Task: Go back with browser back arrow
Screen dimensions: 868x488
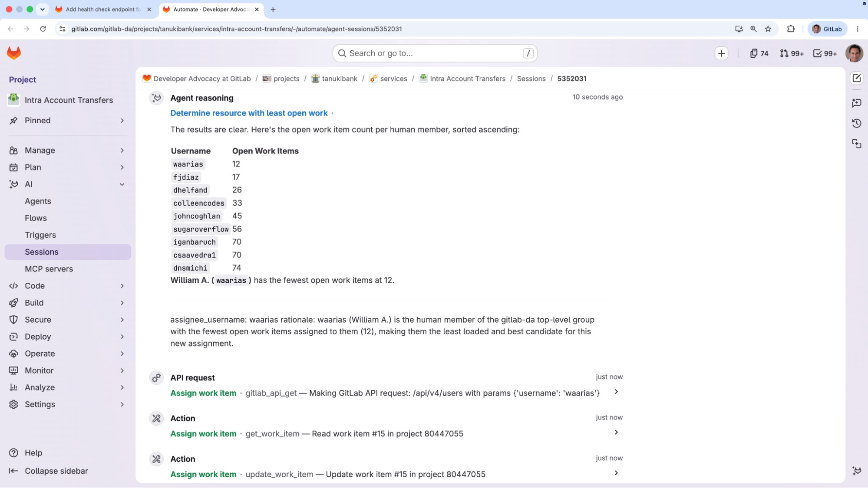Action: point(10,29)
